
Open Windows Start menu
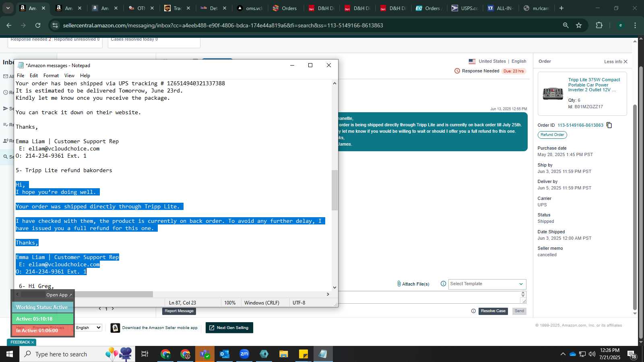pyautogui.click(x=10, y=354)
